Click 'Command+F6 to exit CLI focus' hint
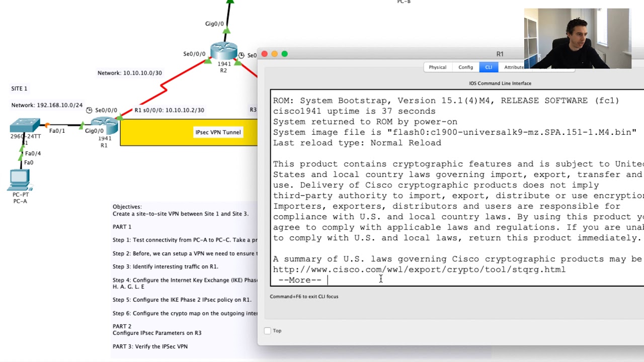The height and width of the screenshot is (362, 644). coord(304,297)
